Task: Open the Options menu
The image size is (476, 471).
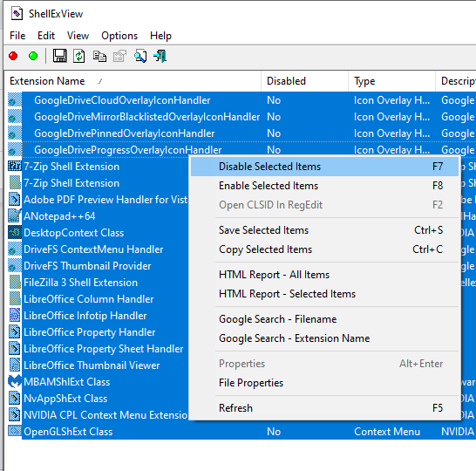Action: click(x=119, y=36)
